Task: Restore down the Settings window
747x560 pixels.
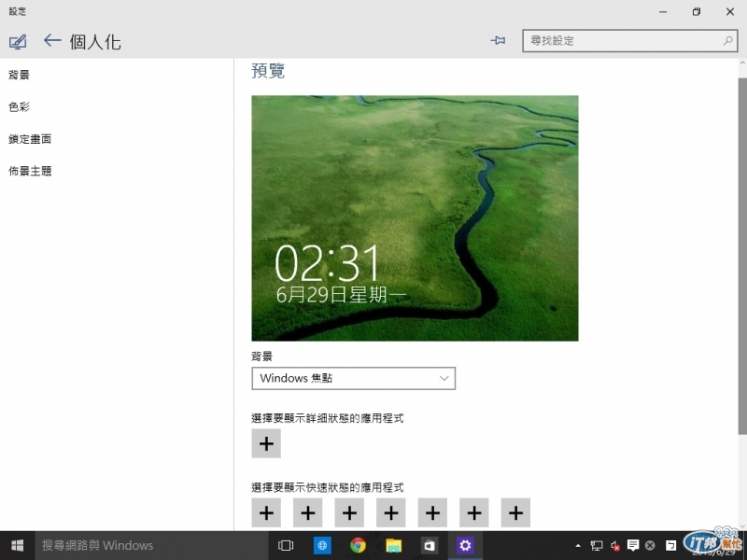Action: pyautogui.click(x=696, y=12)
